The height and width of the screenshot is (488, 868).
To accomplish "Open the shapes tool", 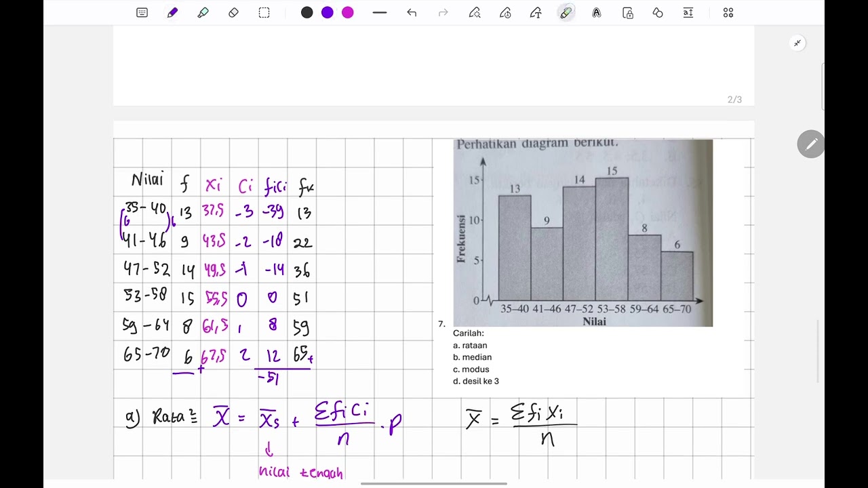I will click(658, 13).
